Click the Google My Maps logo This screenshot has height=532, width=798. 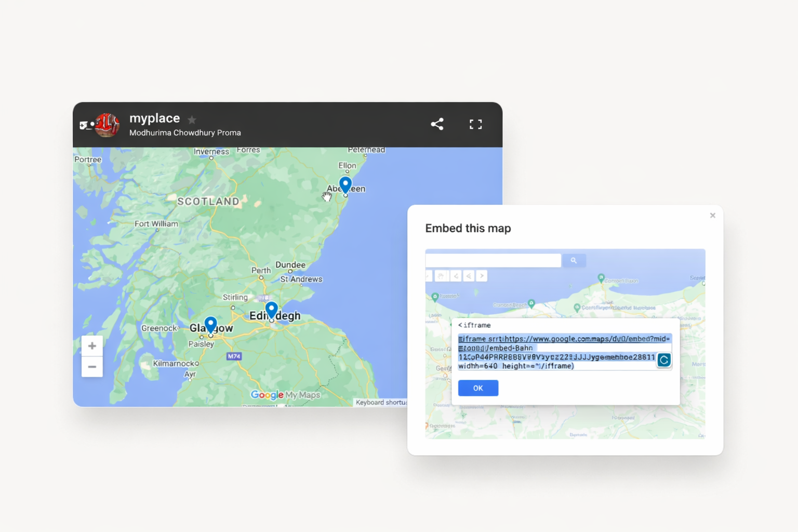click(x=285, y=395)
